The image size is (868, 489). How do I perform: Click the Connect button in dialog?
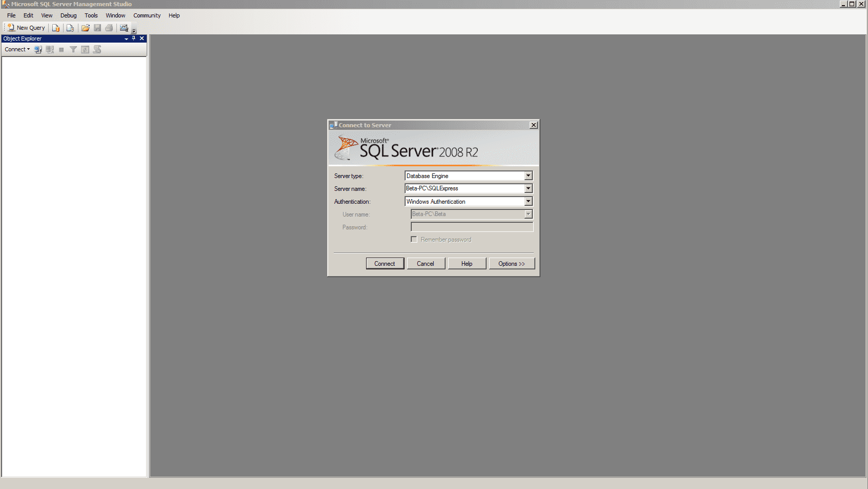click(x=385, y=264)
